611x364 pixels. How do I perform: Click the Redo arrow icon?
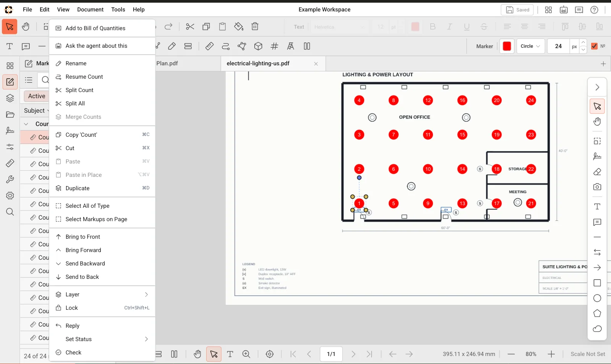click(168, 27)
